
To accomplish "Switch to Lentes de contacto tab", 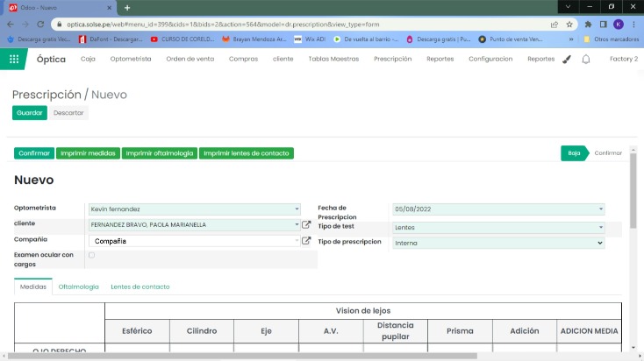I will [x=140, y=287].
